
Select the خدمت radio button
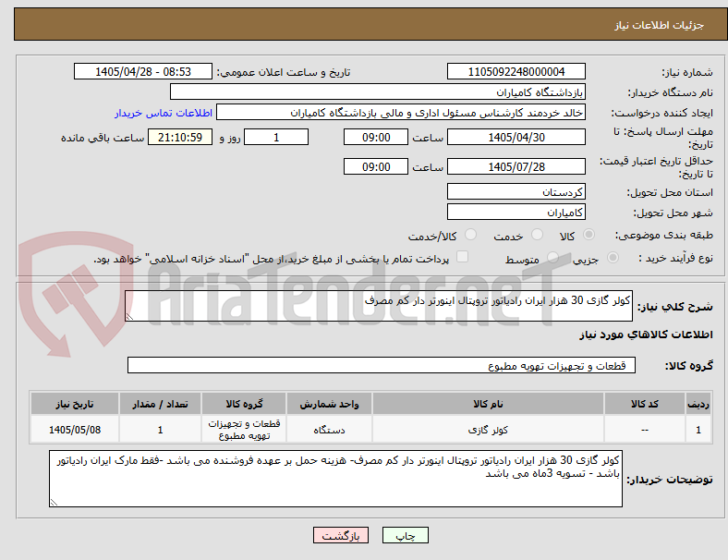(x=537, y=235)
